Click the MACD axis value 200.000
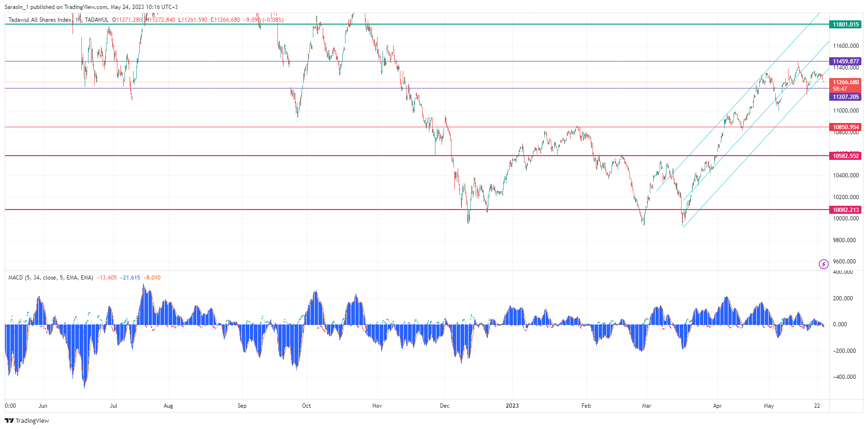The height and width of the screenshot is (429, 868). (843, 298)
